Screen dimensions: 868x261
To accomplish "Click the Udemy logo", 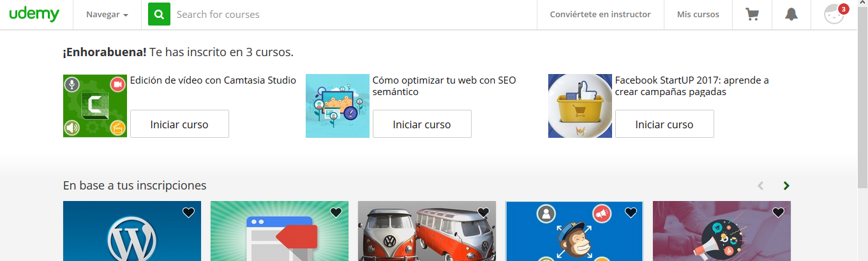I will click(x=34, y=15).
